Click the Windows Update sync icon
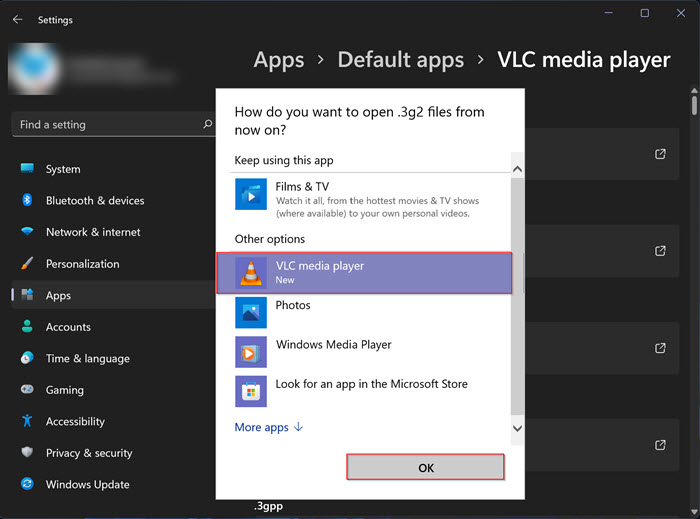The image size is (700, 519). click(27, 484)
